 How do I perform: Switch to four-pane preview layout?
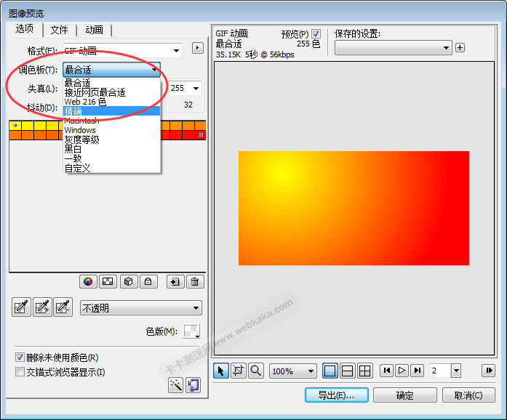click(365, 371)
